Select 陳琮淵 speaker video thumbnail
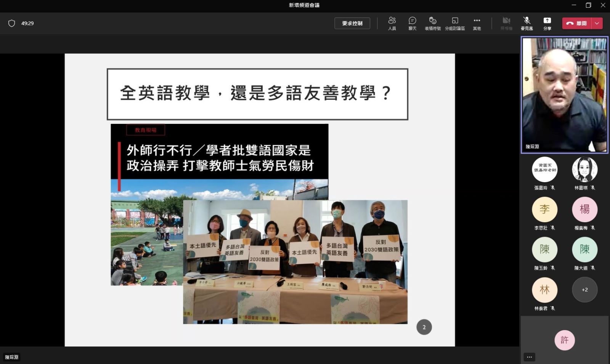This screenshot has width=610, height=364. [564, 95]
